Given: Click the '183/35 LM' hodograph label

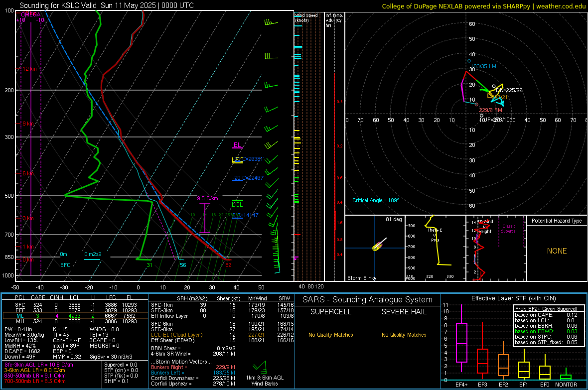Looking at the screenshot, I should click(483, 66).
